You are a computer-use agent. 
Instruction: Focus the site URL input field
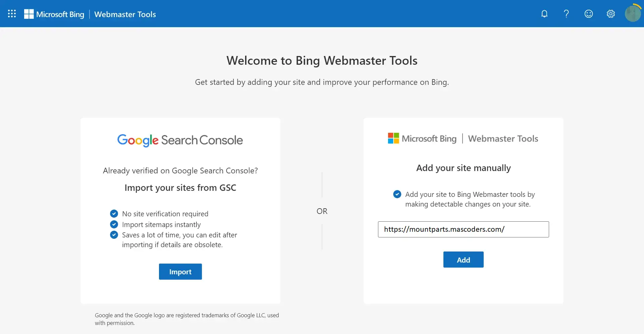click(x=464, y=229)
